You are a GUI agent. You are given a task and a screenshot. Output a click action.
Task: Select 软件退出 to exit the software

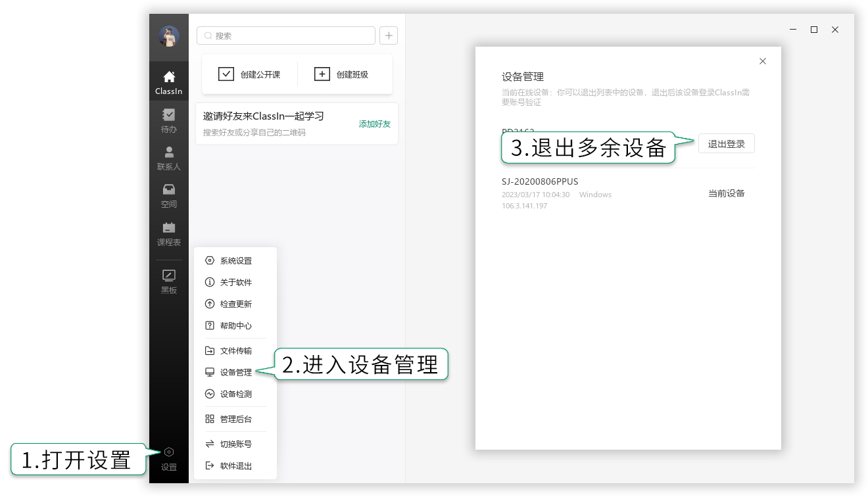point(235,465)
